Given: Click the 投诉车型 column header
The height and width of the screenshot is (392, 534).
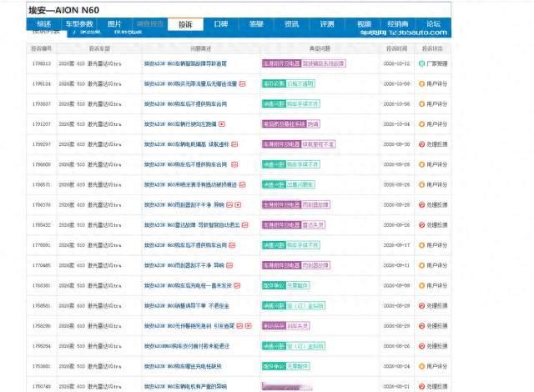Looking at the screenshot, I should [x=99, y=48].
